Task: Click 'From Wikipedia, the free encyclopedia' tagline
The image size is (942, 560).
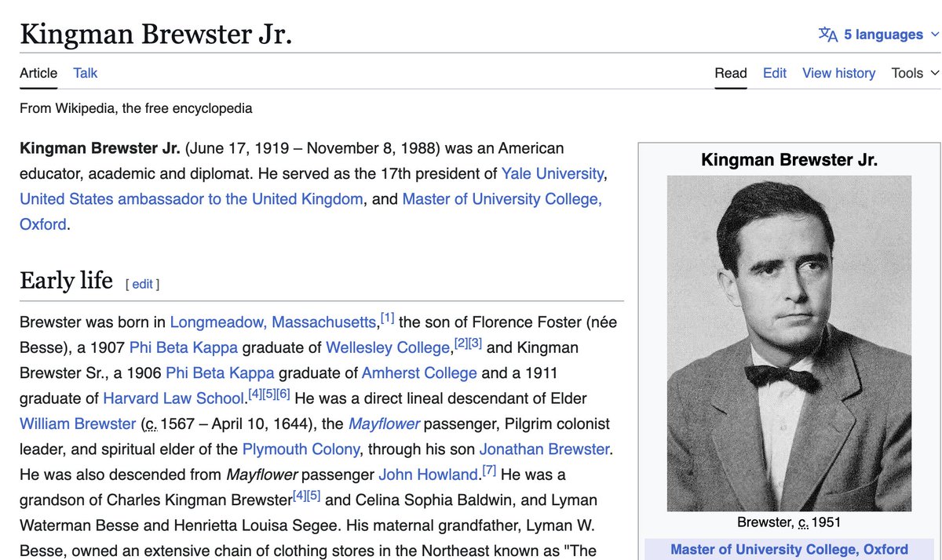Action: (136, 108)
